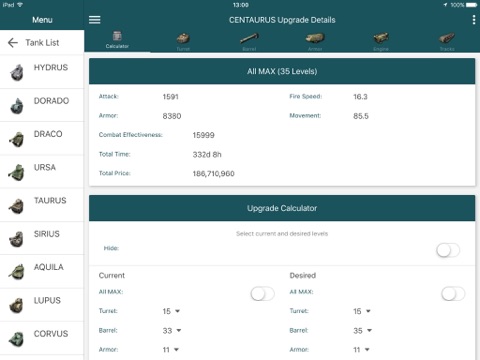Open DORADO tank details
Screen dimensions: 480x360
tap(42, 105)
